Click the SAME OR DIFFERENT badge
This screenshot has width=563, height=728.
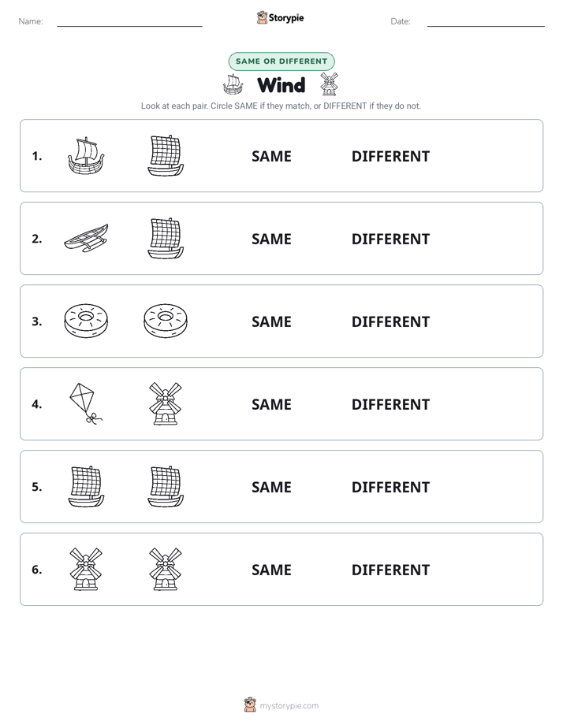[281, 61]
